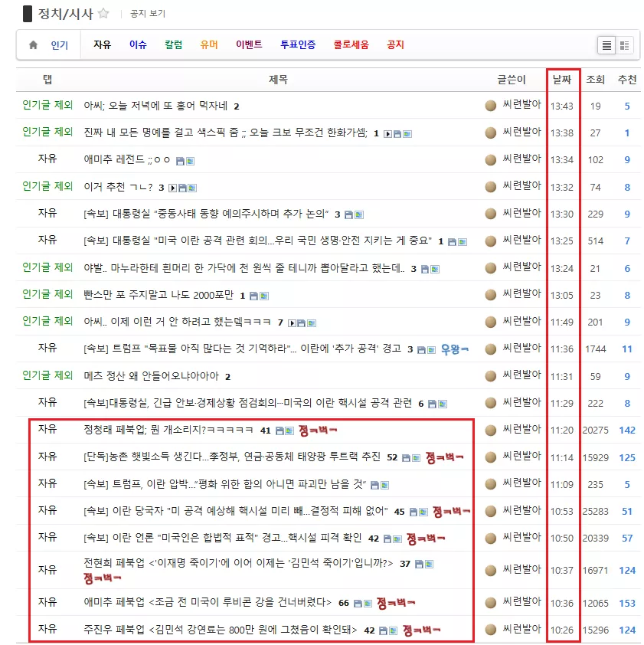The image size is (644, 645).
Task: Click the 추천 column header
Action: pyautogui.click(x=627, y=80)
